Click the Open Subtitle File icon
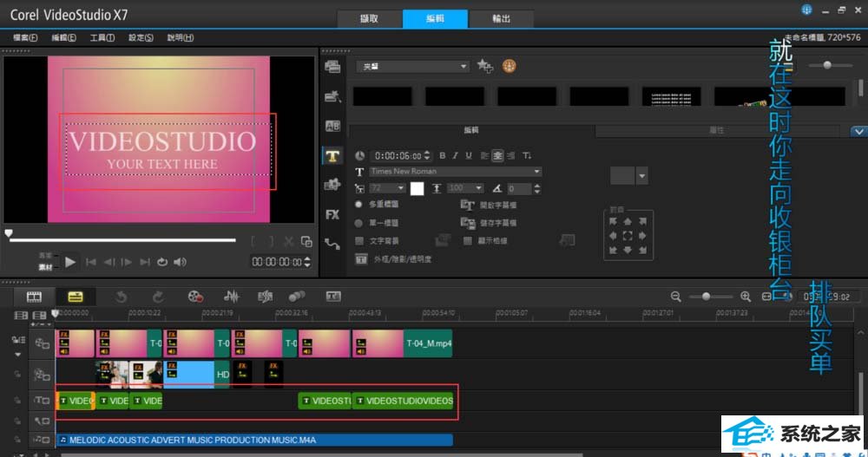Screen dimensions: 868x457 tap(467, 206)
